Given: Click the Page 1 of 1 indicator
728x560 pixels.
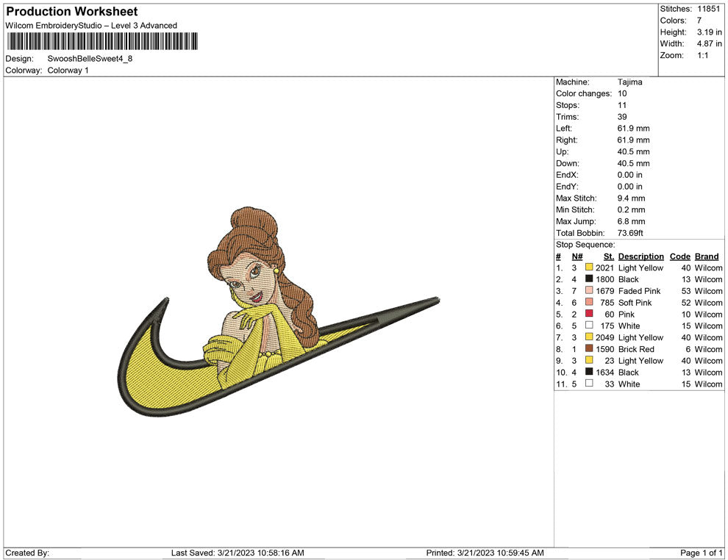Looking at the screenshot, I should (701, 553).
